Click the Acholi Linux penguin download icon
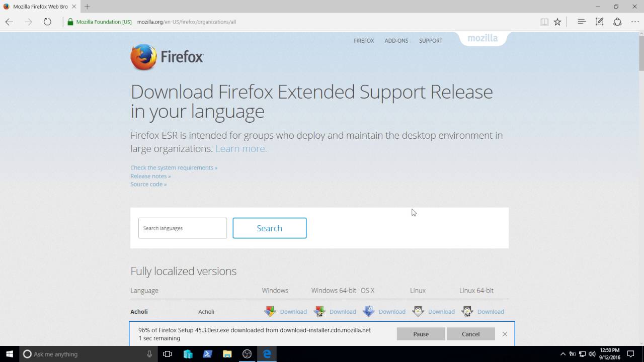Screen dimensions: 644x362 (x=418, y=311)
